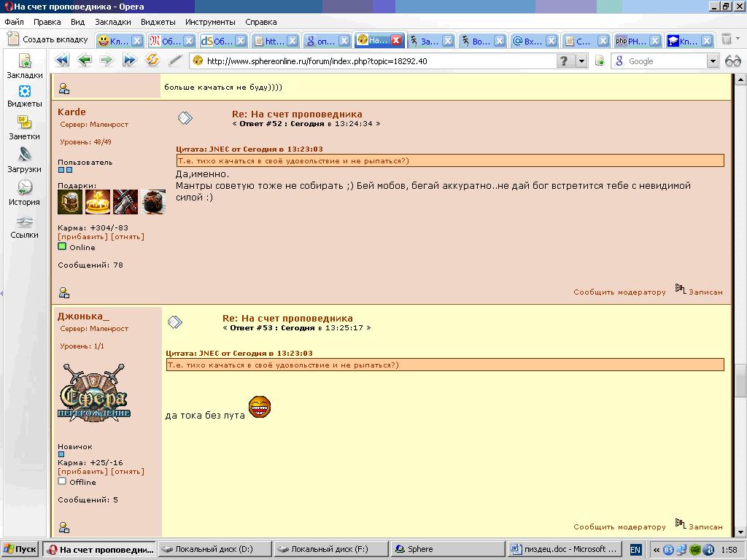Click the beer mug gift thumbnail in Karde's gifts
Image resolution: width=747 pixels, height=560 pixels.
pos(70,202)
